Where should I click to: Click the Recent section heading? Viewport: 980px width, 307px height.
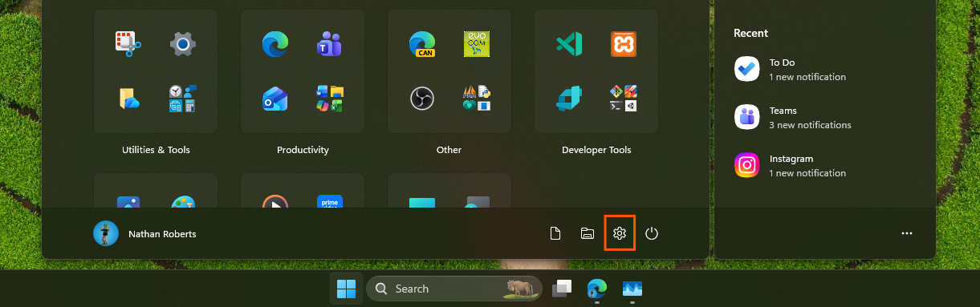[x=750, y=33]
